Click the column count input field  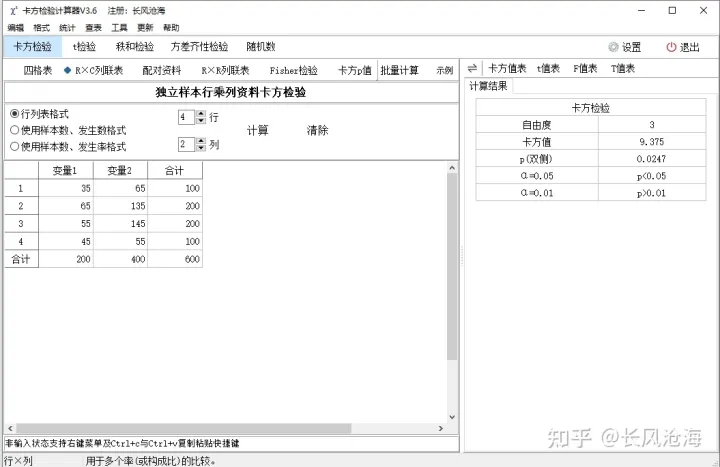[186, 144]
